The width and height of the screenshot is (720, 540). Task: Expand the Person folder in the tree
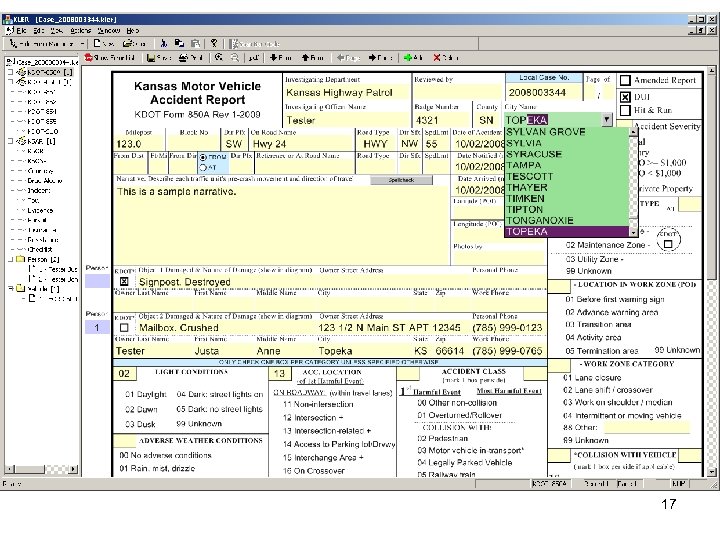click(x=10, y=259)
